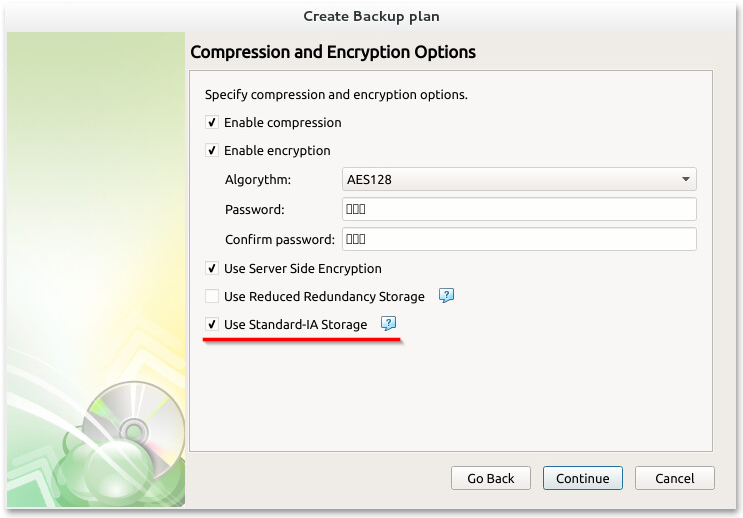
Task: Cancel the backup plan wizard
Action: click(x=674, y=478)
